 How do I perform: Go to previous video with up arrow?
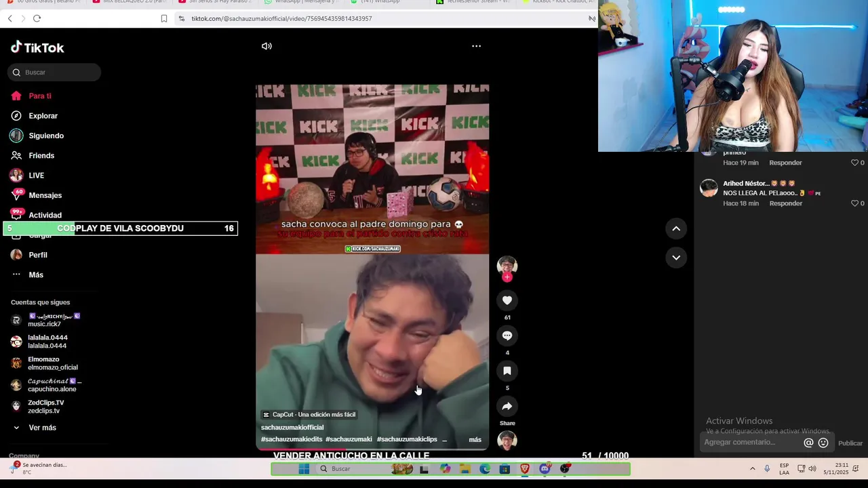point(676,229)
